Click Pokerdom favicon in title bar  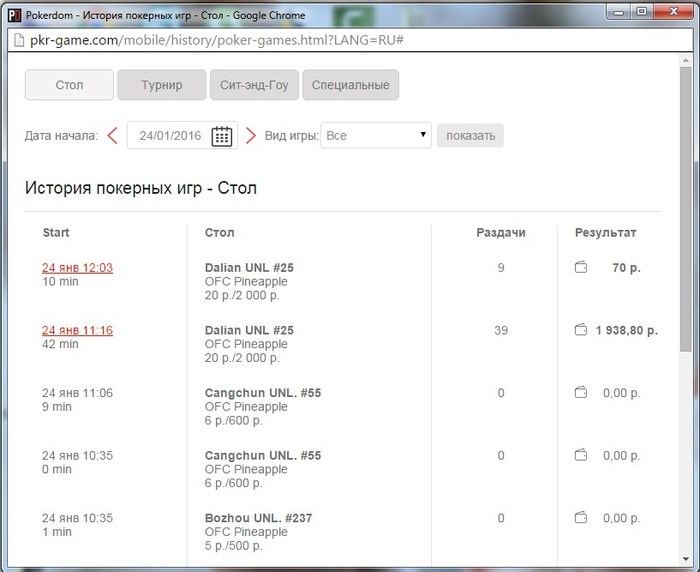[x=14, y=16]
